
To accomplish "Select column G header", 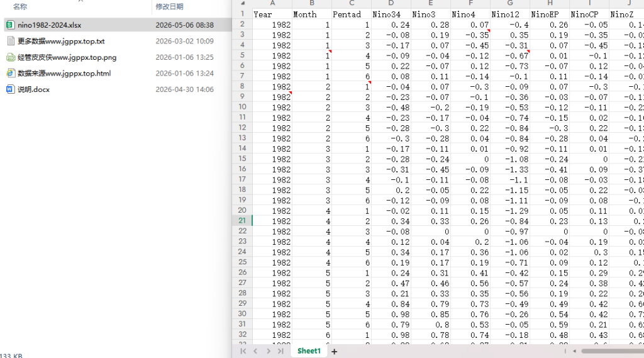I will pos(510,3).
